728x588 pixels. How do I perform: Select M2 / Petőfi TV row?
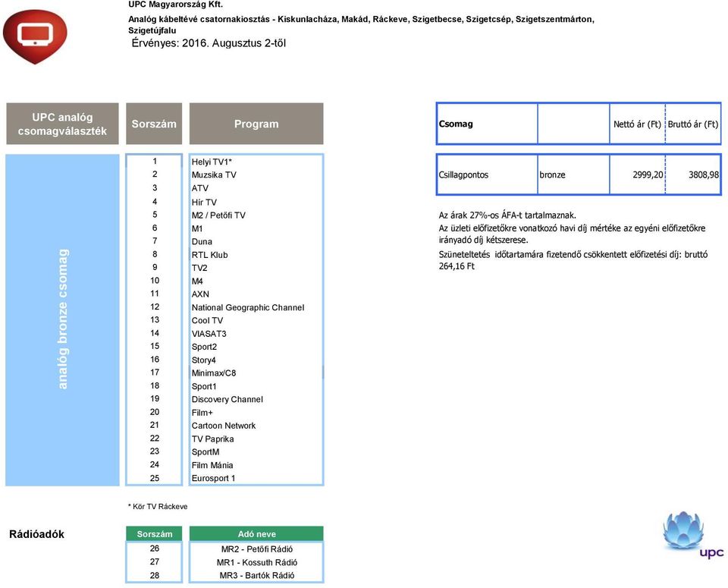[x=218, y=215]
